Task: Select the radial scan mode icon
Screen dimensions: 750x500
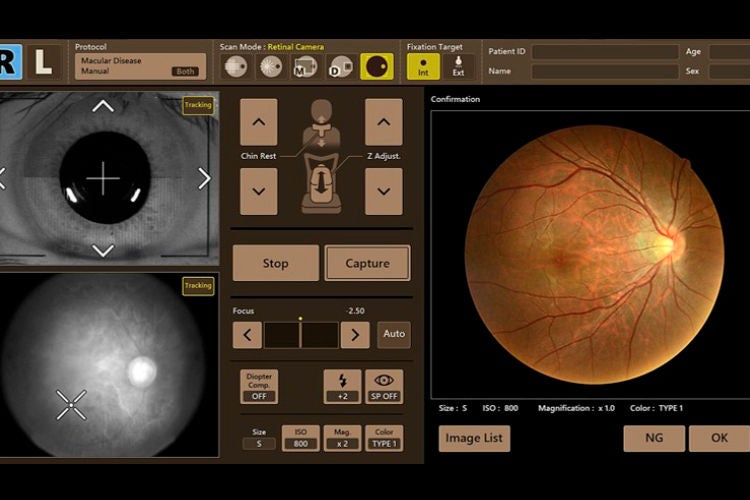Action: coord(271,67)
